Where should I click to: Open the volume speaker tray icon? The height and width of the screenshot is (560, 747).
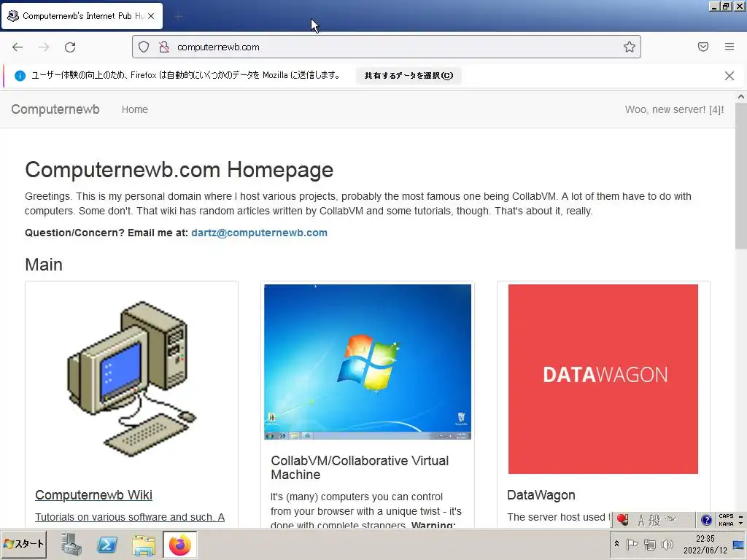tap(667, 544)
